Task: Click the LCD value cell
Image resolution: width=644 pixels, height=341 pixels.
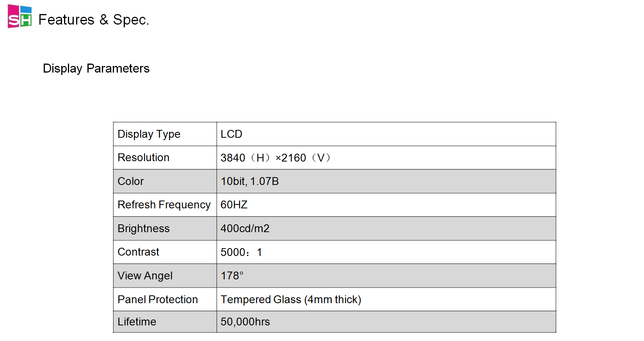Action: tap(231, 134)
